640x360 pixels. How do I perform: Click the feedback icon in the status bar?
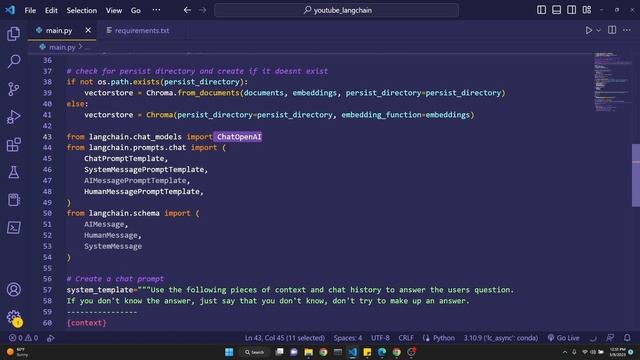coord(610,338)
